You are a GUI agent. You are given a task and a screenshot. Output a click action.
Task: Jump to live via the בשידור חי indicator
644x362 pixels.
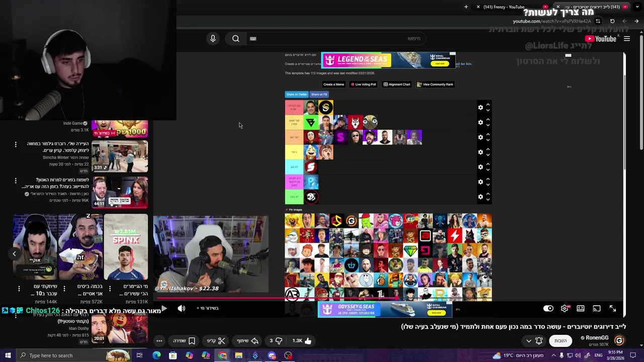[x=208, y=308]
